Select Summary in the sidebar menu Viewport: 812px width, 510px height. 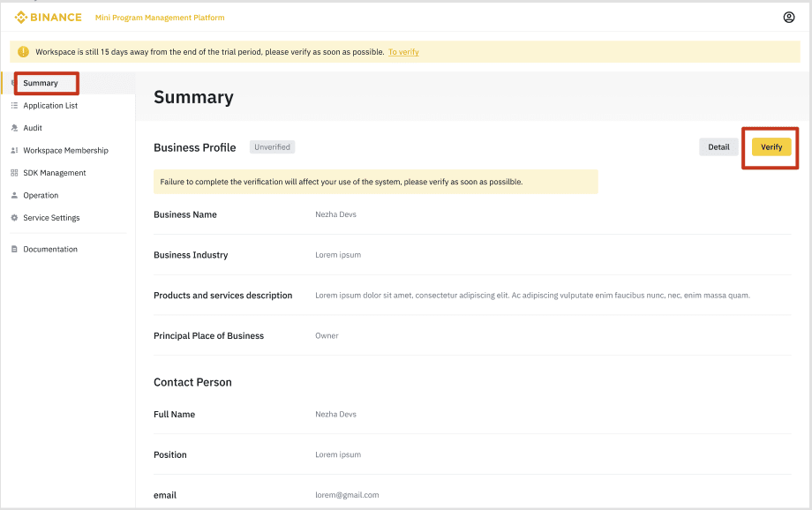click(41, 83)
